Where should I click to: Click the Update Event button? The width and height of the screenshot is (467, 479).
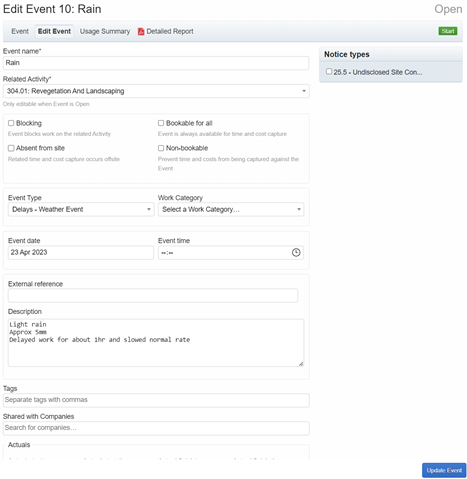pos(444,470)
